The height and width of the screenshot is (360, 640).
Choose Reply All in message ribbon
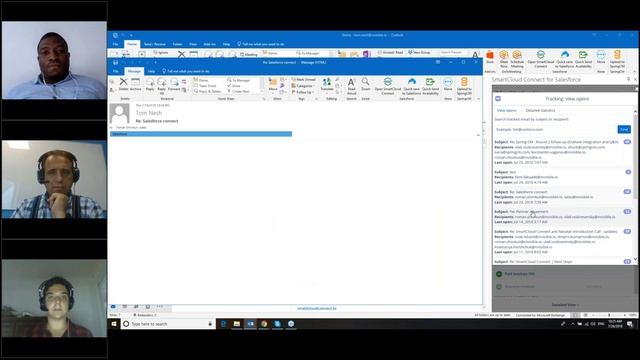coord(162,86)
